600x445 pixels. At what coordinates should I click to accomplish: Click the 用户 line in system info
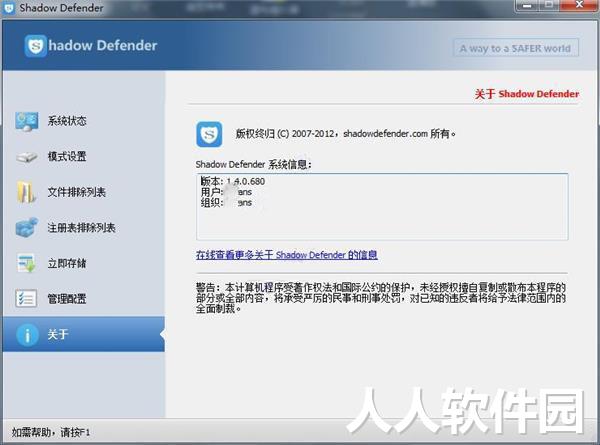226,192
